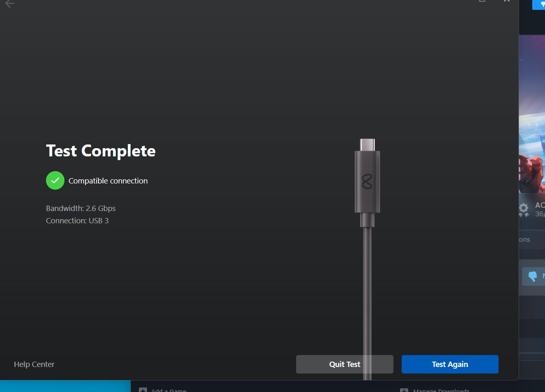Click the achievements badge icon in Steam
Image resolution: width=545 pixels, height=392 pixels.
[524, 209]
